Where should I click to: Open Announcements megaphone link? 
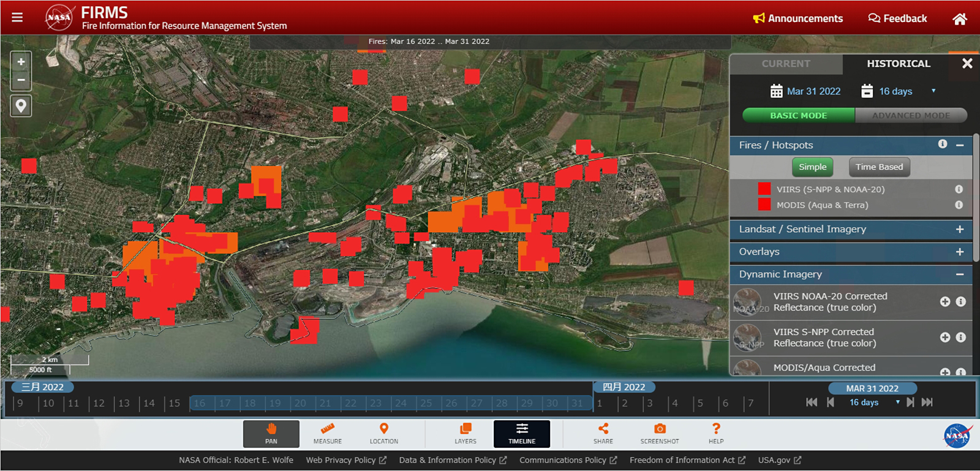coord(798,18)
